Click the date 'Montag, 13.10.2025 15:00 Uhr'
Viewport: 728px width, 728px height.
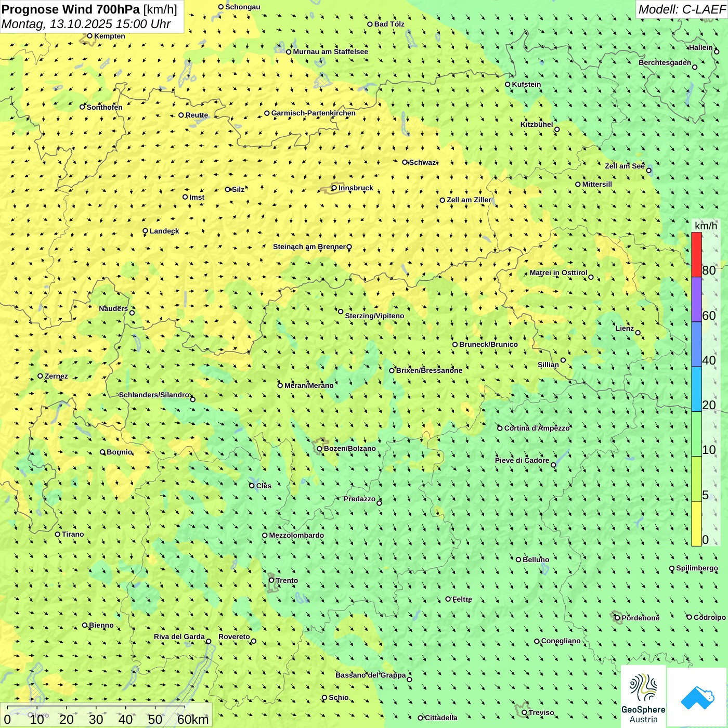pos(86,24)
